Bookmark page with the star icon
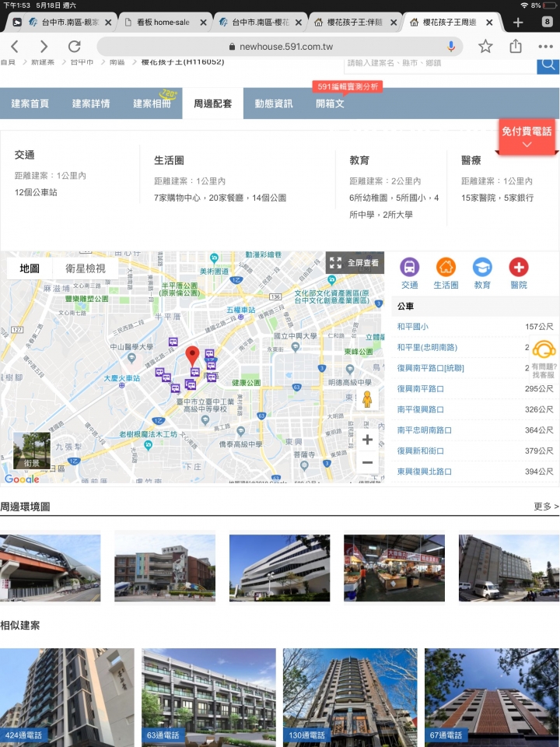This screenshot has width=560, height=747. pos(485,46)
